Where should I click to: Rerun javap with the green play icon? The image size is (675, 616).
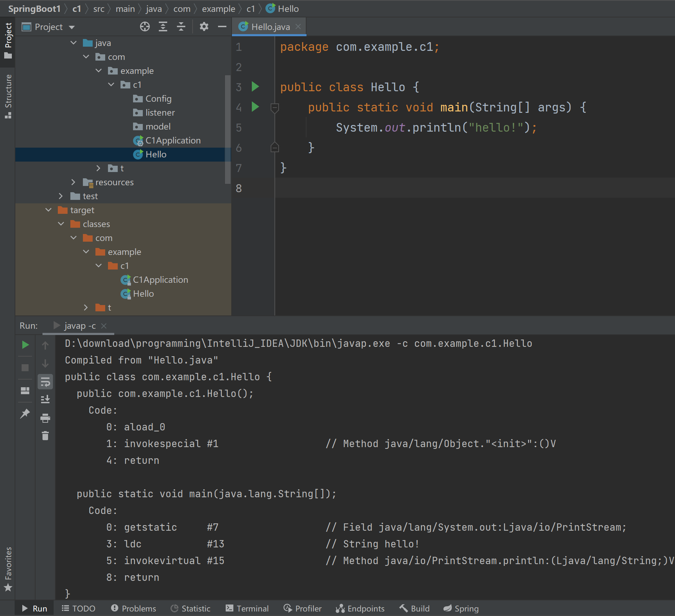(x=25, y=345)
